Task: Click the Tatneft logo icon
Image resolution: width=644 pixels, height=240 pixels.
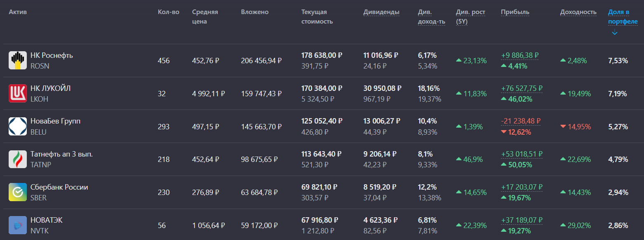Action: [18, 159]
